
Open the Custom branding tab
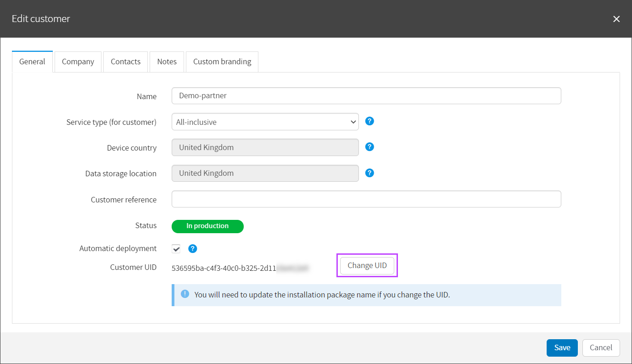tap(222, 62)
